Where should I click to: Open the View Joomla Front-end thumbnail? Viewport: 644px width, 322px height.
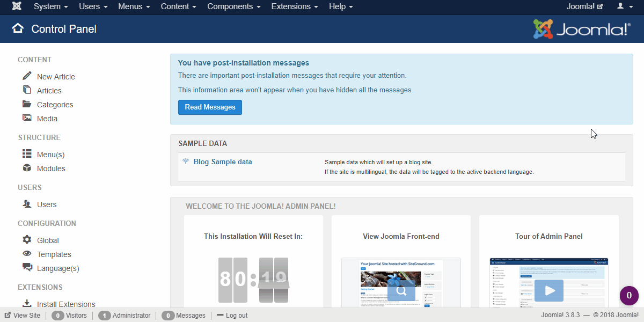point(401,282)
